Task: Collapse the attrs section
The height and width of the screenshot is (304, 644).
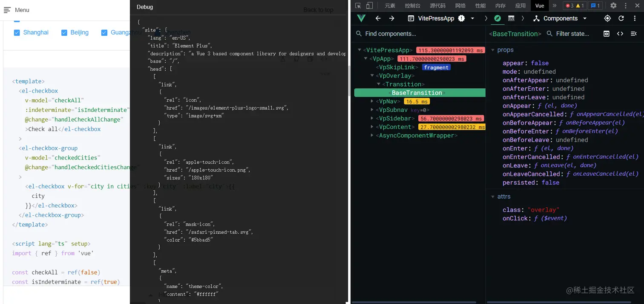Action: [493, 197]
